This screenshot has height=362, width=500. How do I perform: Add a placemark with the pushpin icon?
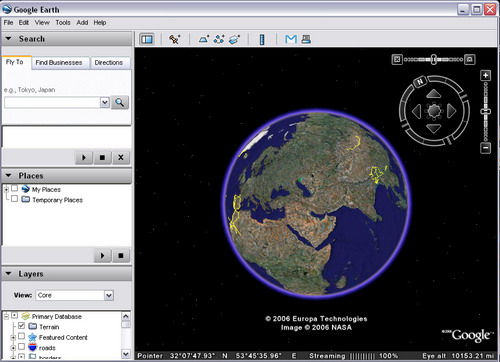(174, 39)
